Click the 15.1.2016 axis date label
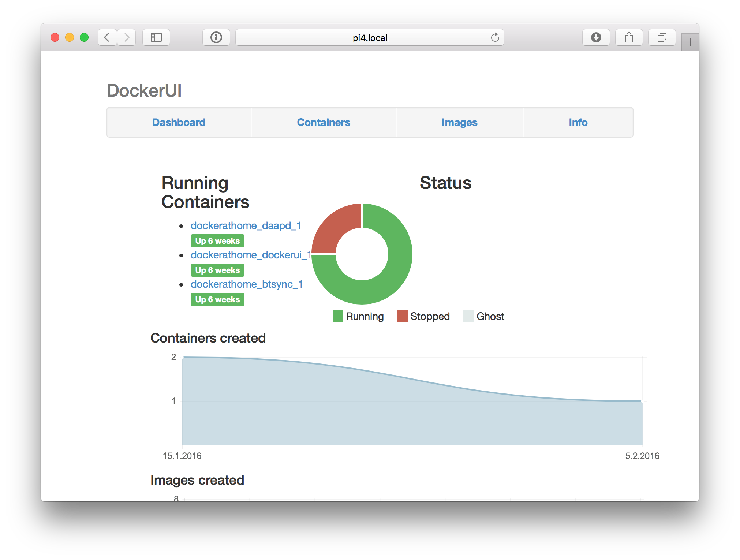 point(182,456)
